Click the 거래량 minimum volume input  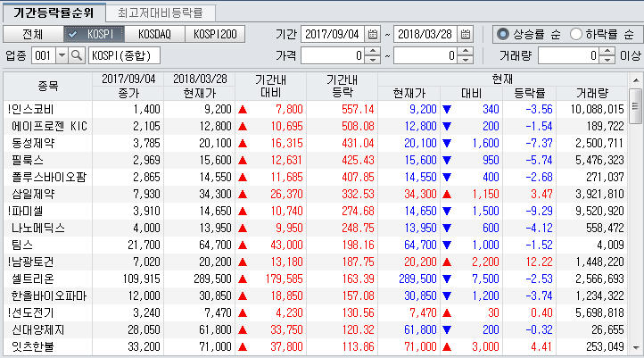(568, 55)
